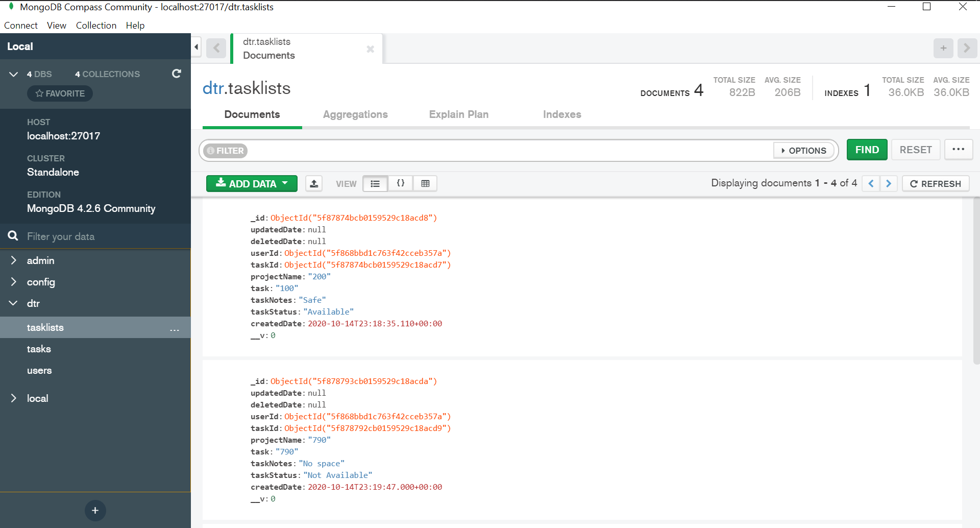Switch document display to table view
Image resolution: width=980 pixels, height=528 pixels.
point(426,183)
